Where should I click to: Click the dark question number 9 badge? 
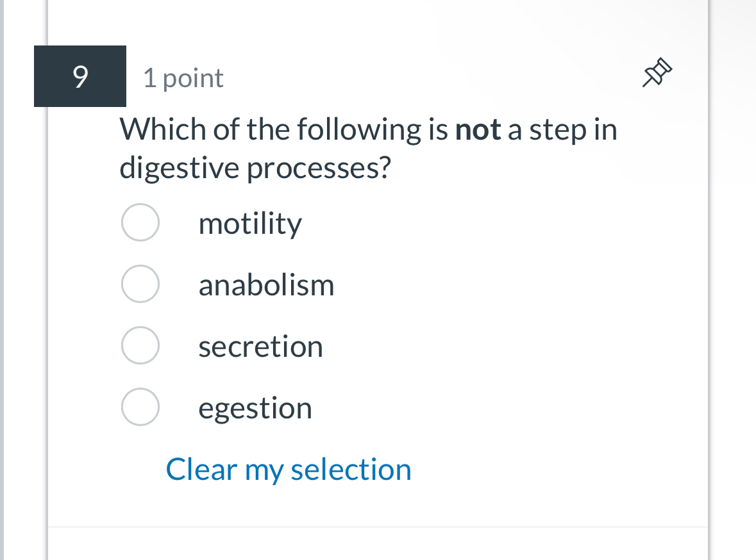point(80,76)
